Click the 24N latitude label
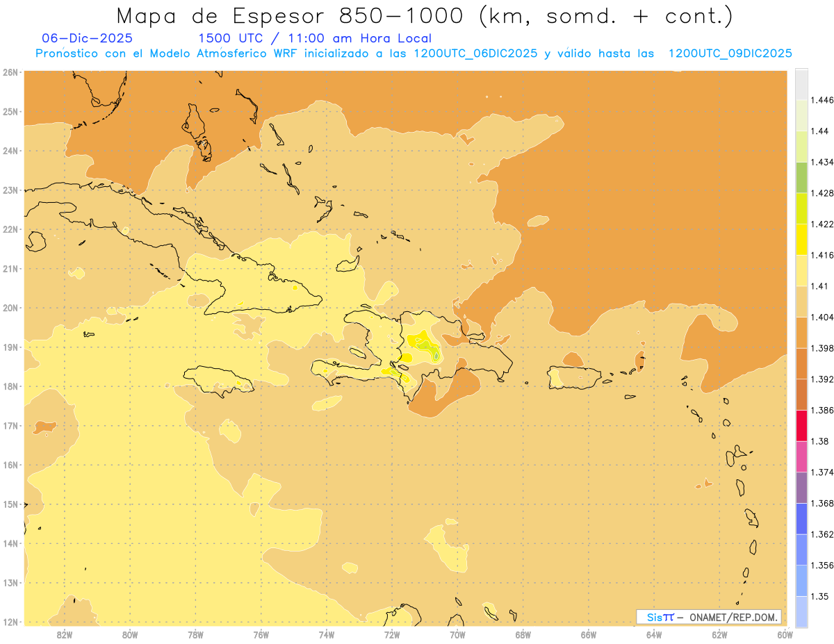This screenshot has height=644, width=834. point(10,151)
